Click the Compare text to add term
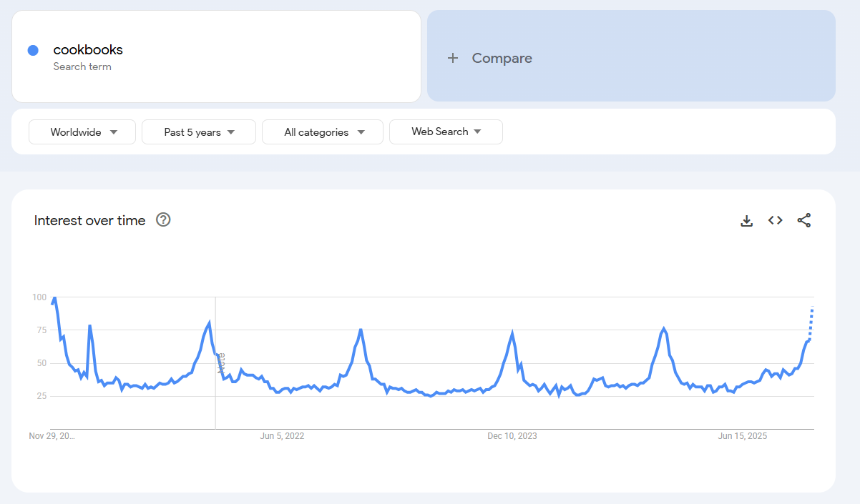This screenshot has width=860, height=504. (502, 59)
